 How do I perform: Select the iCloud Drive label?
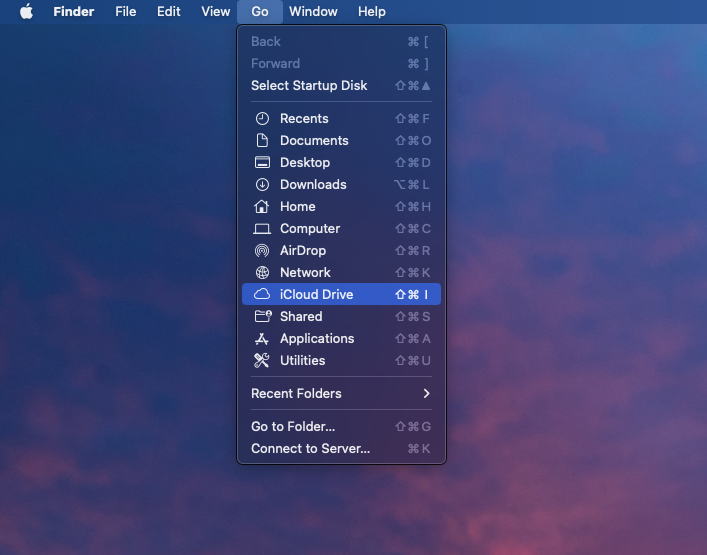click(x=317, y=294)
